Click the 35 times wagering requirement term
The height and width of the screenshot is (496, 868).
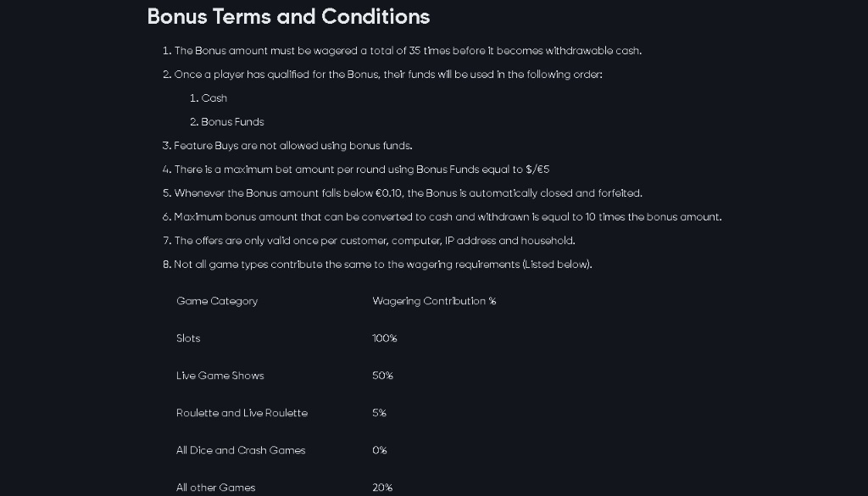[x=407, y=51]
